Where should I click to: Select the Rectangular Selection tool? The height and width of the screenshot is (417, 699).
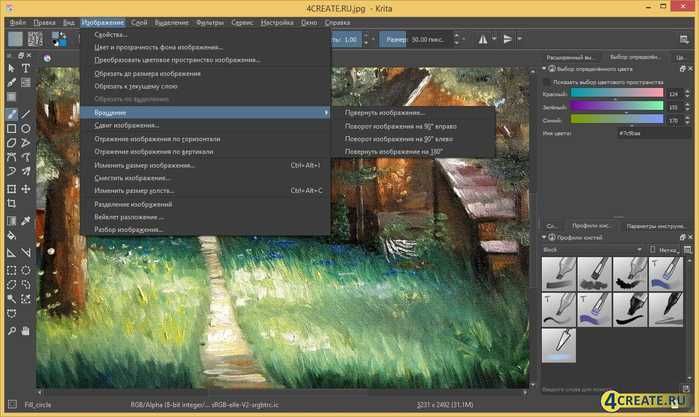tap(12, 270)
